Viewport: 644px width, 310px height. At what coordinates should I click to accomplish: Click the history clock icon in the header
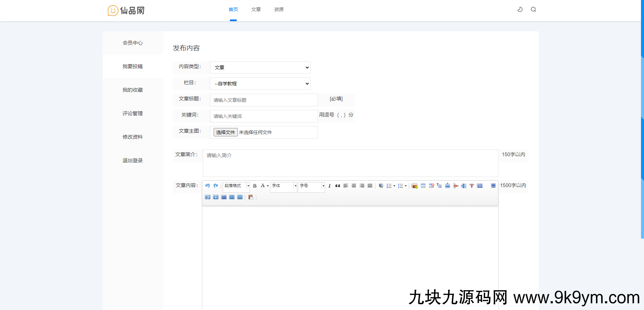pos(520,9)
